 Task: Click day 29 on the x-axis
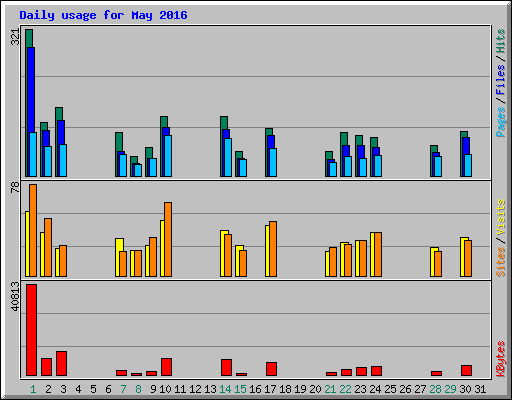[450, 389]
